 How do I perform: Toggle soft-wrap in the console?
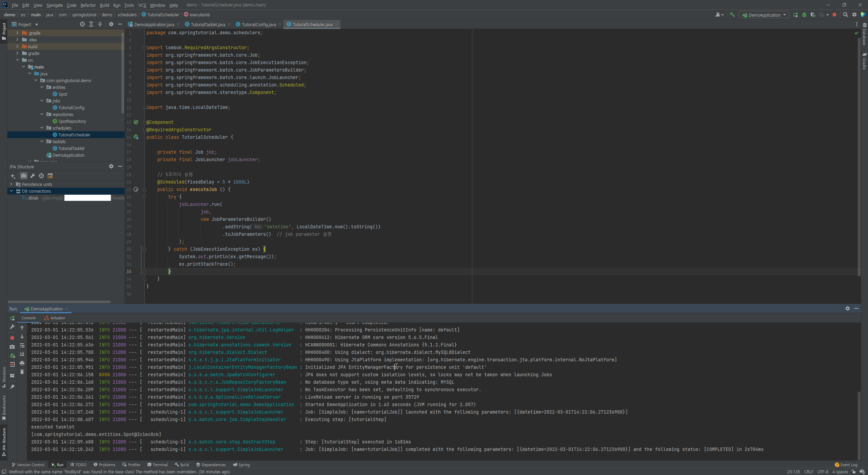[22, 345]
